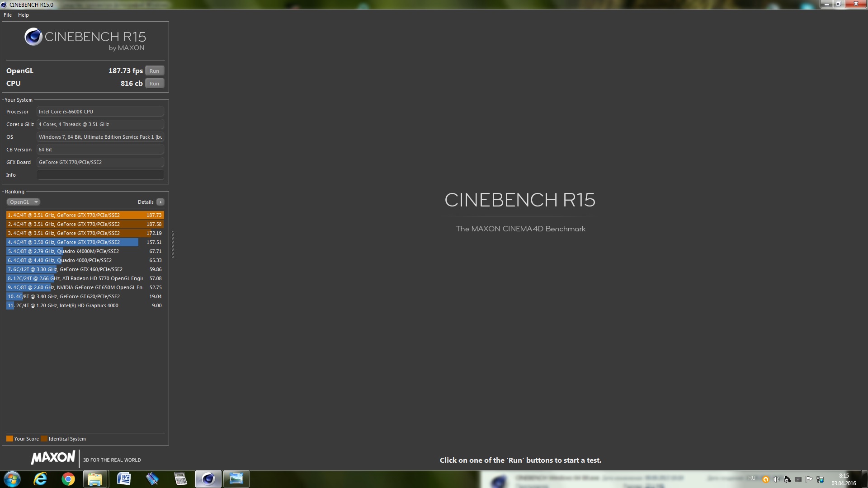Open the Help menu
This screenshot has height=488, width=868.
pos(24,15)
